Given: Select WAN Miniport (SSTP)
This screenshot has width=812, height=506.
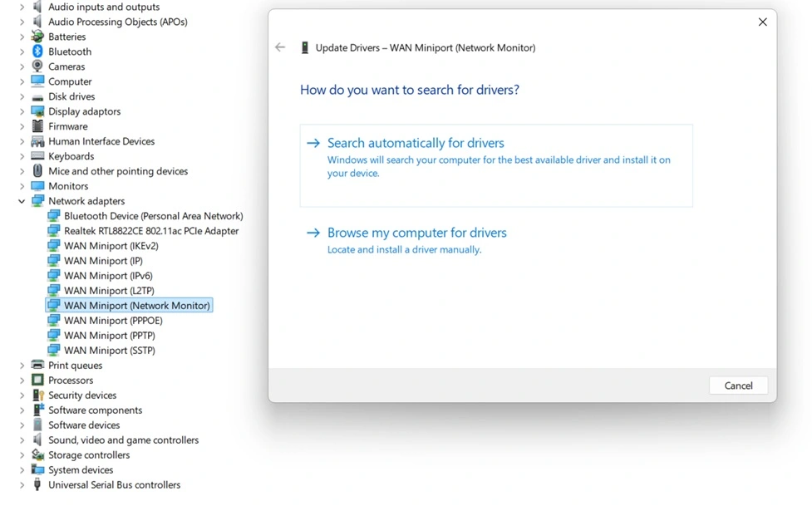Looking at the screenshot, I should point(109,350).
